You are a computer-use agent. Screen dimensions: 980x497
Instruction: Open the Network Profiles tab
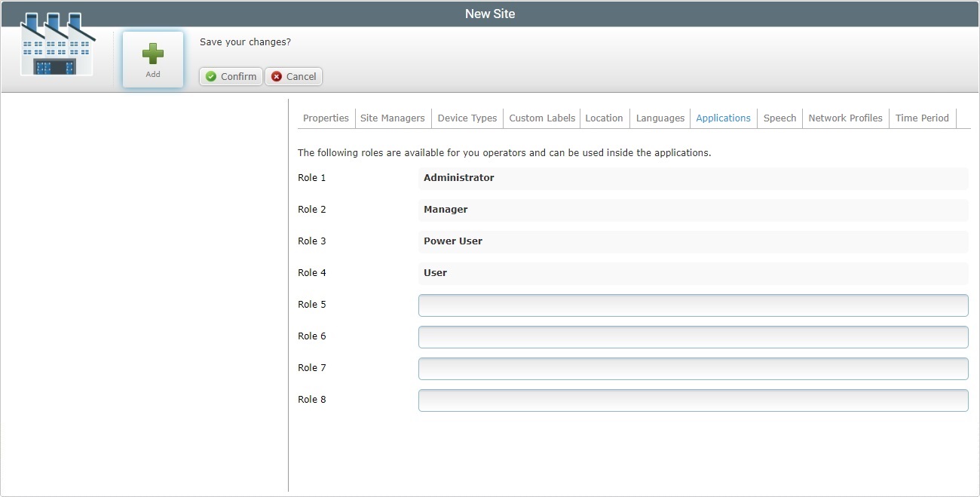click(x=845, y=118)
